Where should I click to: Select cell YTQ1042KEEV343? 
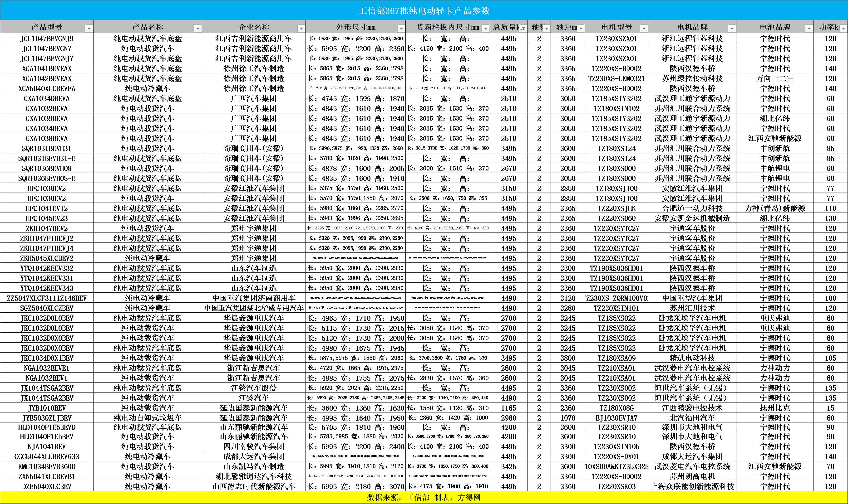click(x=47, y=288)
